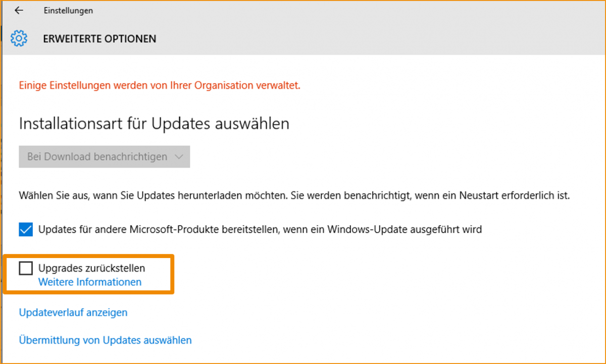Open 'Updateverlauf anzeigen' link
The height and width of the screenshot is (364, 606).
pyautogui.click(x=73, y=313)
